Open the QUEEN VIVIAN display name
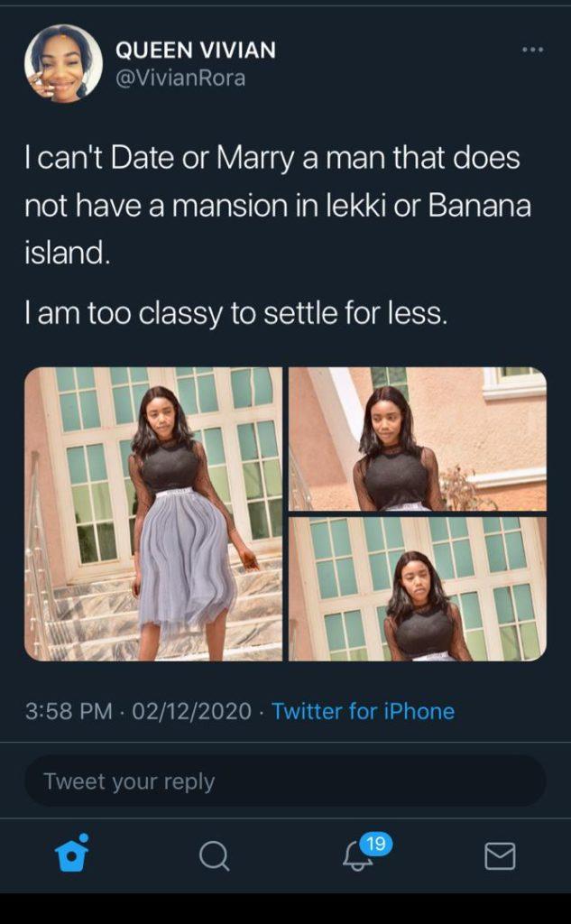This screenshot has width=571, height=924. pos(195,51)
